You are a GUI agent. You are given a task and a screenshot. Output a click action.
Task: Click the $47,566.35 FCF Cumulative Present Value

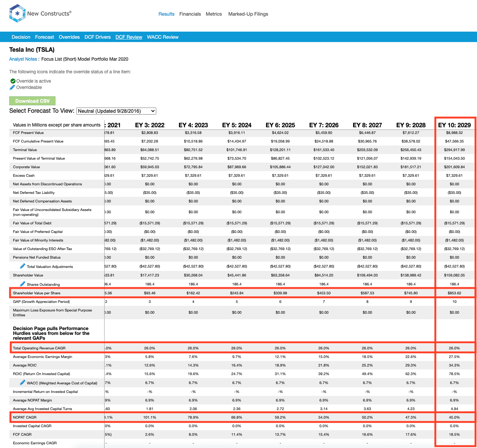[454, 141]
